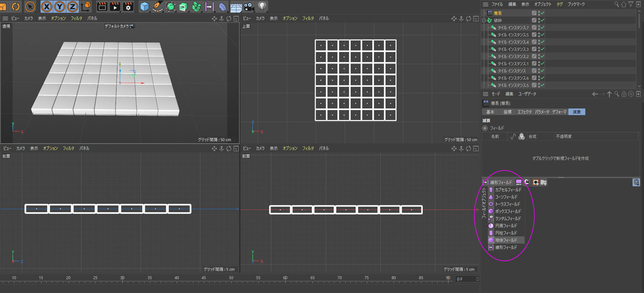Click the blue cube primitive icon
The width and height of the screenshot is (644, 293).
click(144, 7)
